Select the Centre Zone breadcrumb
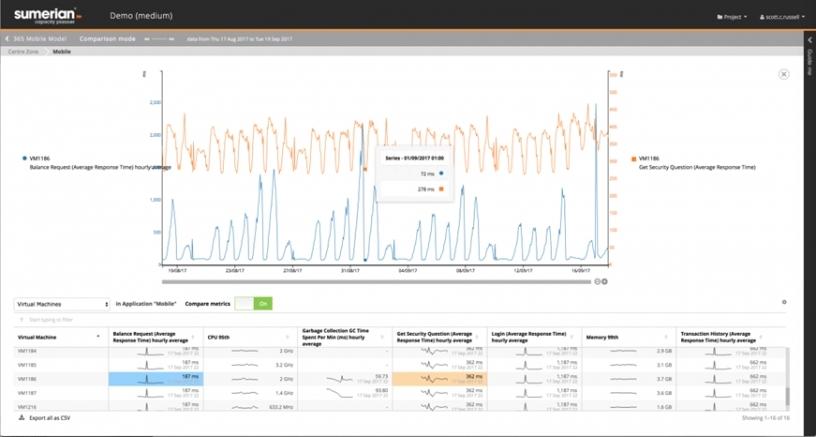This screenshot has height=437, width=816. click(28, 51)
